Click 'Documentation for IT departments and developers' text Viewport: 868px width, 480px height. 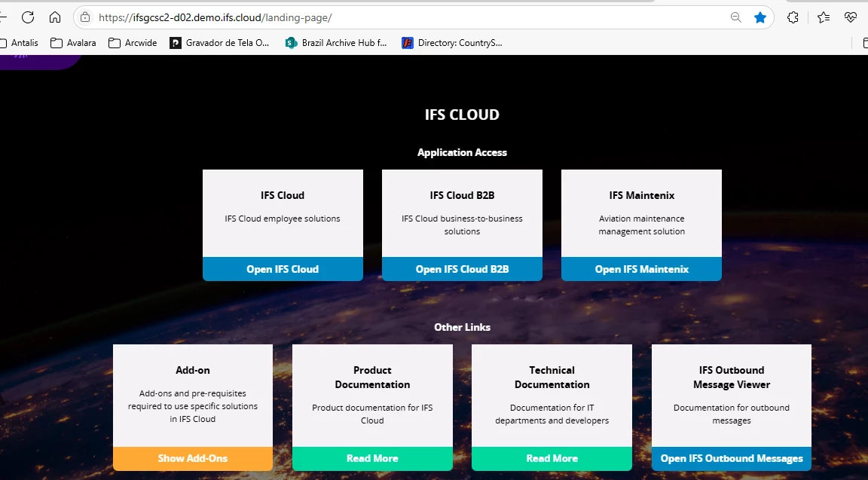click(552, 414)
